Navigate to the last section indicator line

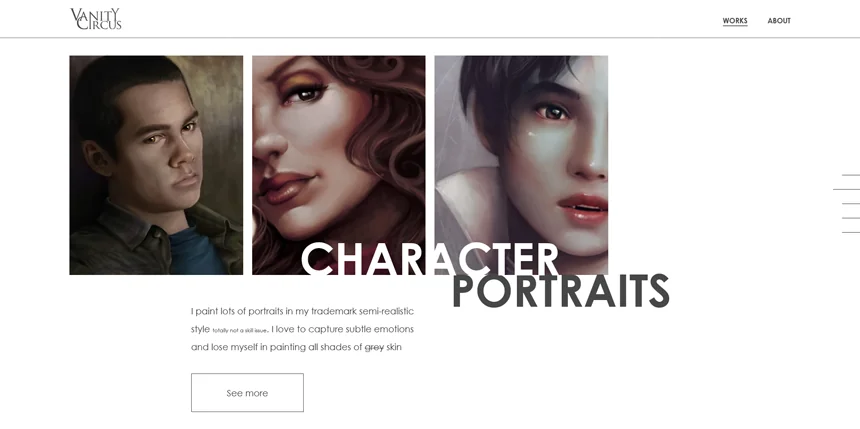851,233
